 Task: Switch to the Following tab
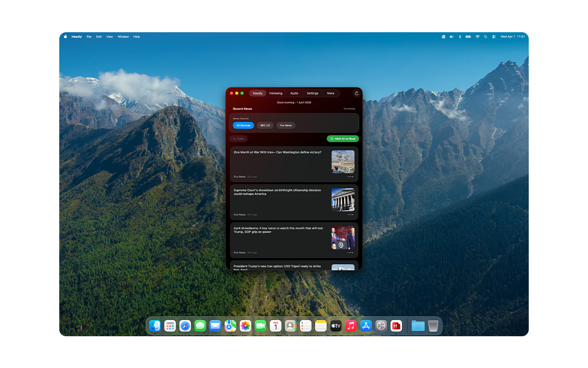(x=276, y=93)
